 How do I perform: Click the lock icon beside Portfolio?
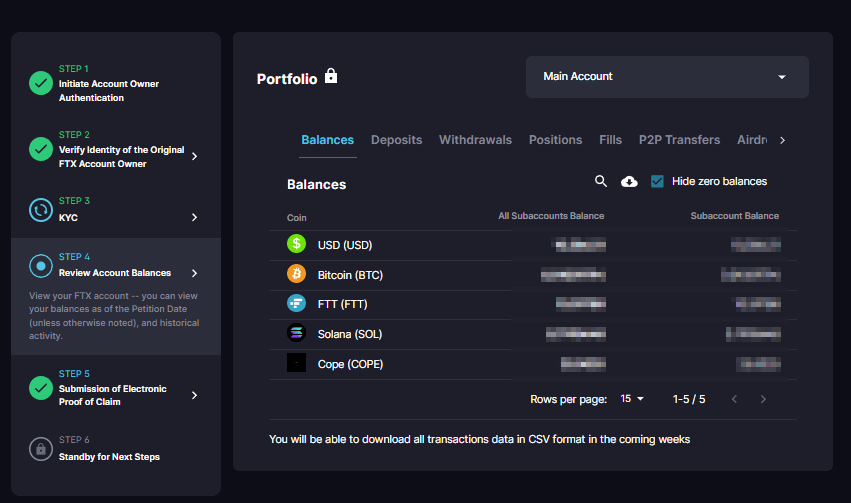point(331,76)
